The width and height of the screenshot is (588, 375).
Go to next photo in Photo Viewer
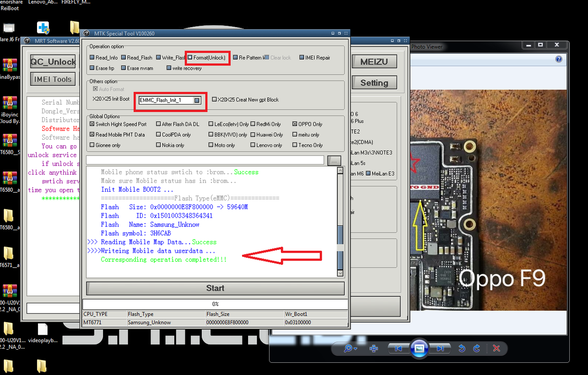pos(440,348)
